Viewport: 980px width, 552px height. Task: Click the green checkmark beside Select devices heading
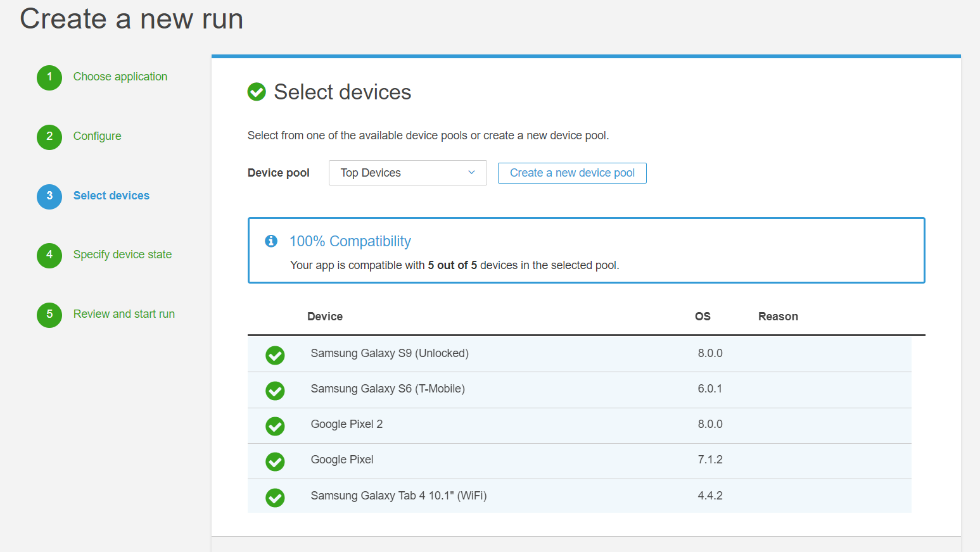point(257,92)
